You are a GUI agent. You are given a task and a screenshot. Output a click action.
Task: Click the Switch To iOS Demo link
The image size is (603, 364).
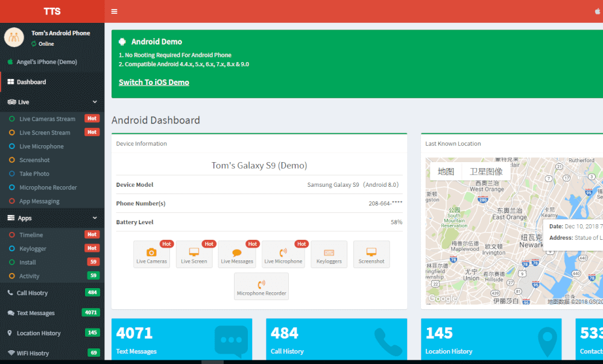tap(154, 82)
